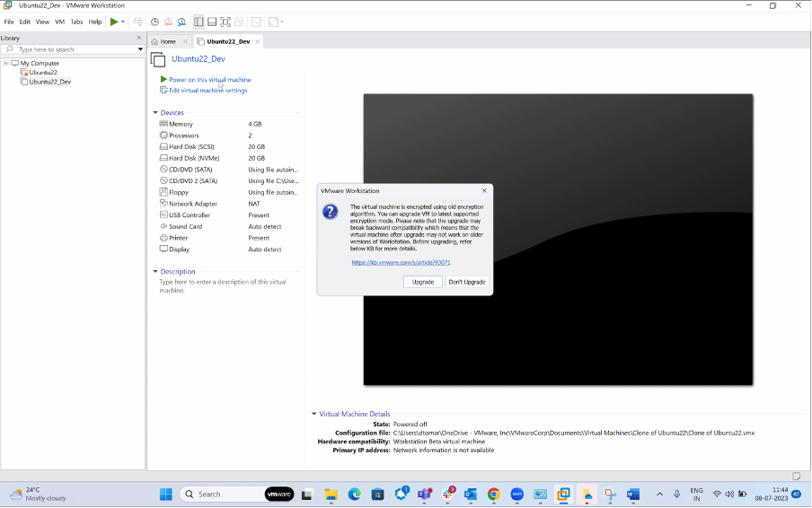Select the Sound Card device

[229, 226]
